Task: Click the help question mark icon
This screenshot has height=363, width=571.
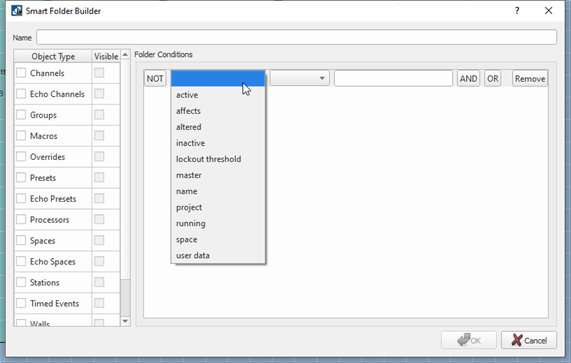Action: 517,11
